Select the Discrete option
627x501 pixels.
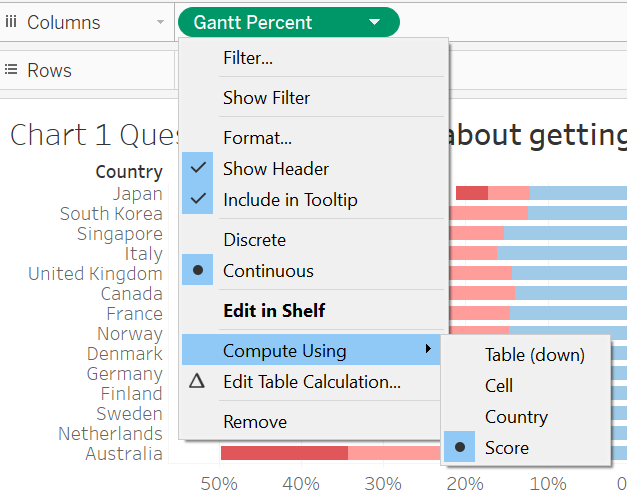point(254,240)
